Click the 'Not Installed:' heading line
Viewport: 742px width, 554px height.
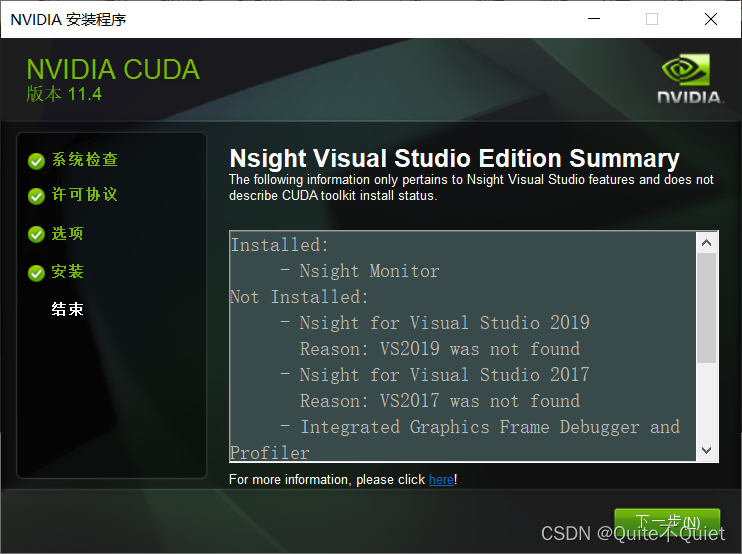tap(299, 297)
